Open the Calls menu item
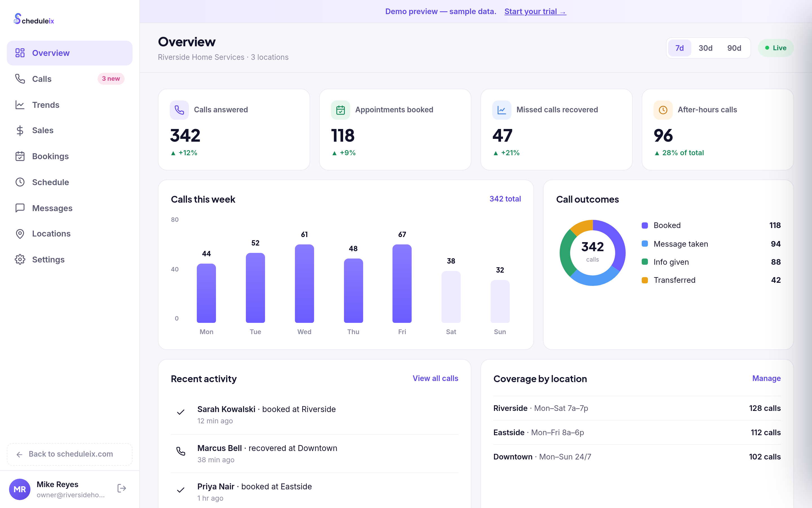The image size is (812, 508). pos(69,79)
